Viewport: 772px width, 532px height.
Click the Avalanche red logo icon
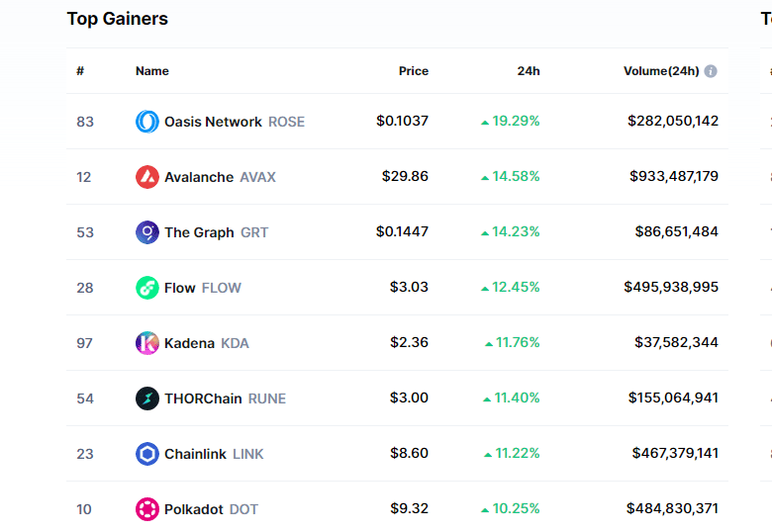(146, 177)
